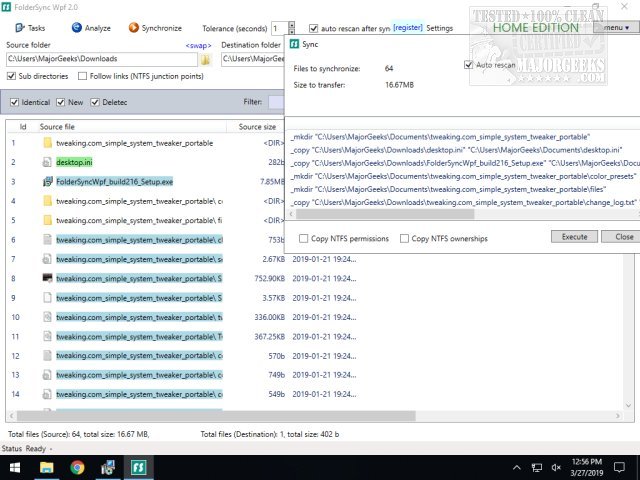
Task: Click the Filter text field
Action: pyautogui.click(x=276, y=102)
